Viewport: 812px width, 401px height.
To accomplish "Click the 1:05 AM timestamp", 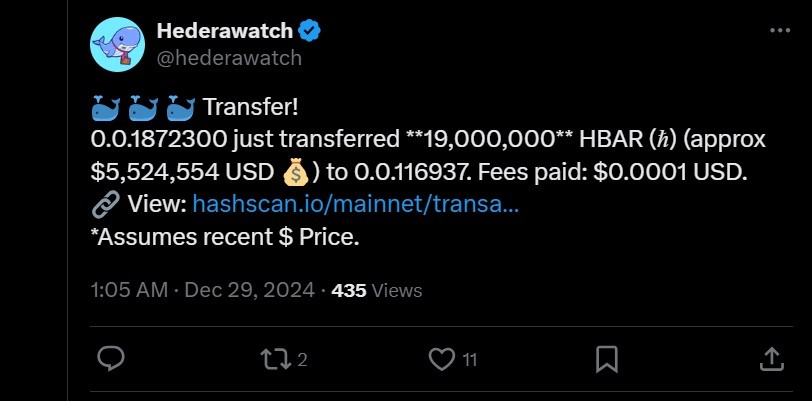I will pos(127,291).
